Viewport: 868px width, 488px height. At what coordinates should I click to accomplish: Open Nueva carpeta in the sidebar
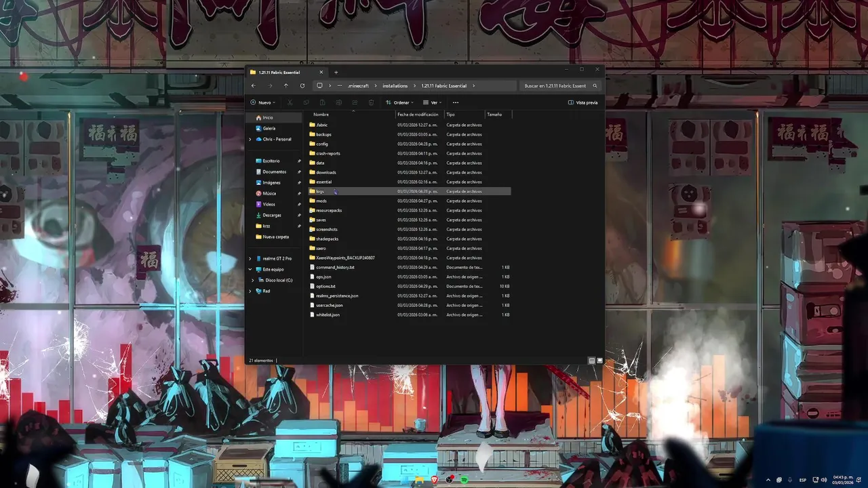tap(274, 237)
